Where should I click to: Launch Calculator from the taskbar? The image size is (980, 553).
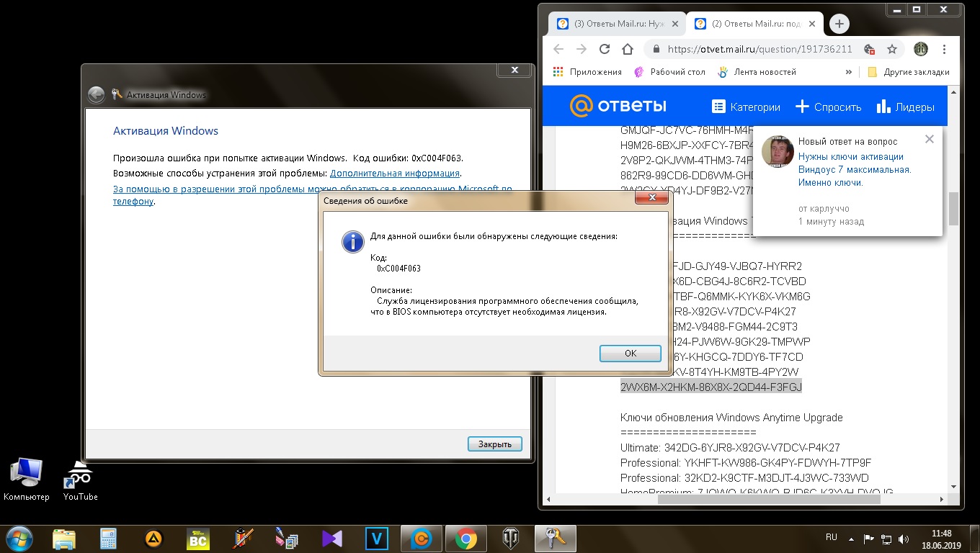pos(108,539)
